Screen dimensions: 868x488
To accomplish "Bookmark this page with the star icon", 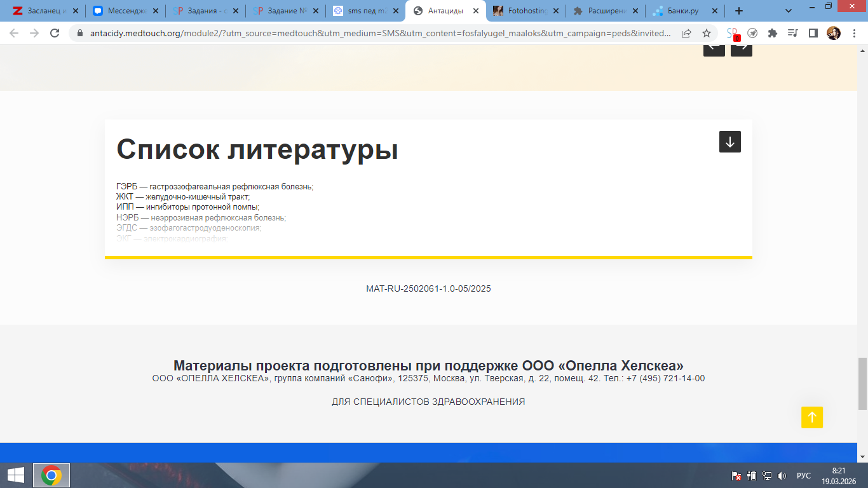I will tap(706, 34).
